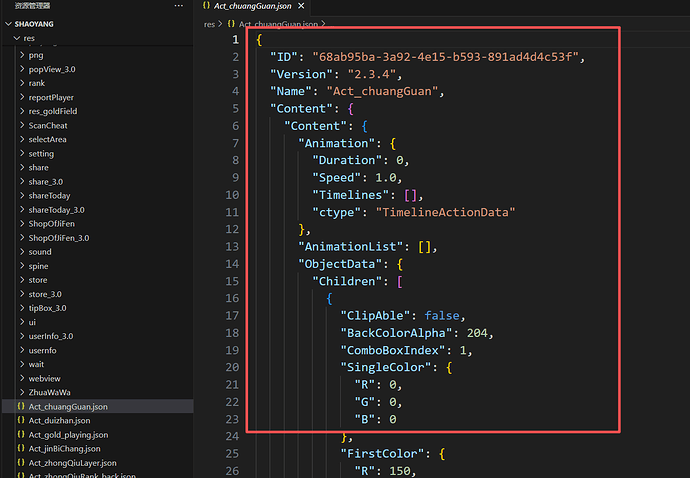This screenshot has width=690, height=478.
Task: Click the "TimelineActionData" string value
Action: point(445,212)
